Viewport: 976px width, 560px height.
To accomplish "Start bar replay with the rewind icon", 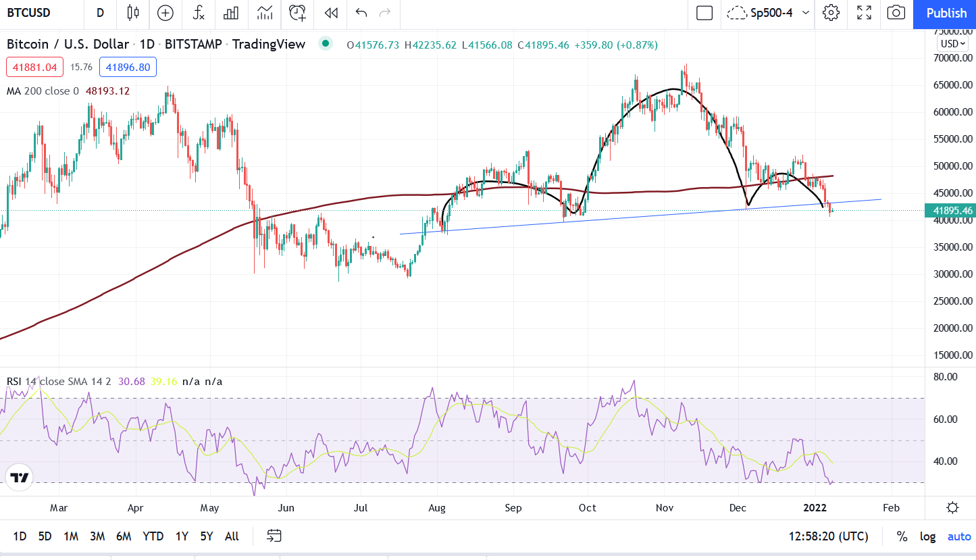I will (330, 13).
